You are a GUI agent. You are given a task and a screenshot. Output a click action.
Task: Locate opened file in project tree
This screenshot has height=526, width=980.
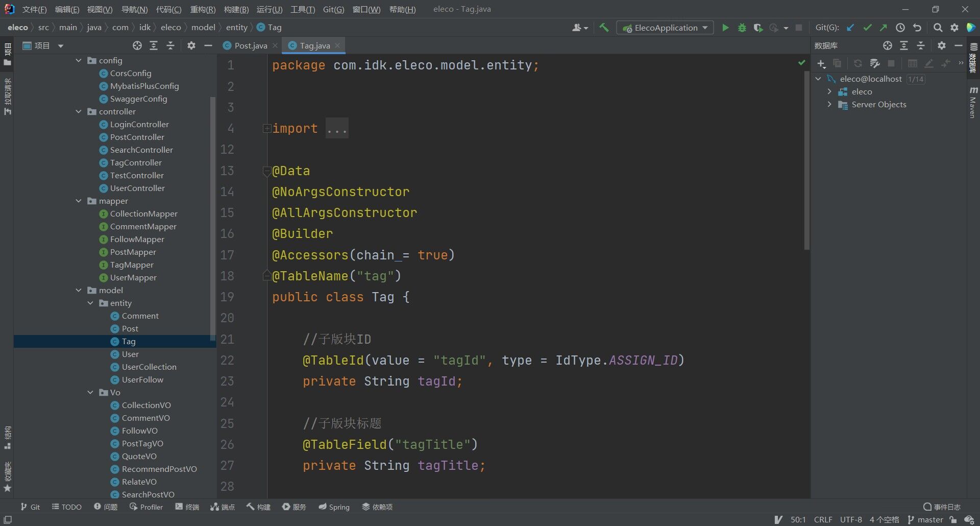coord(137,45)
